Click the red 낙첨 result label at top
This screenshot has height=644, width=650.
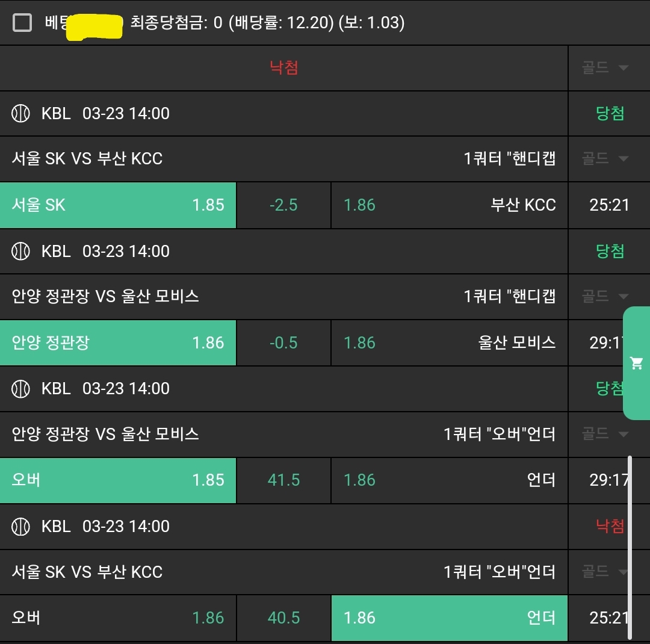[x=284, y=67]
